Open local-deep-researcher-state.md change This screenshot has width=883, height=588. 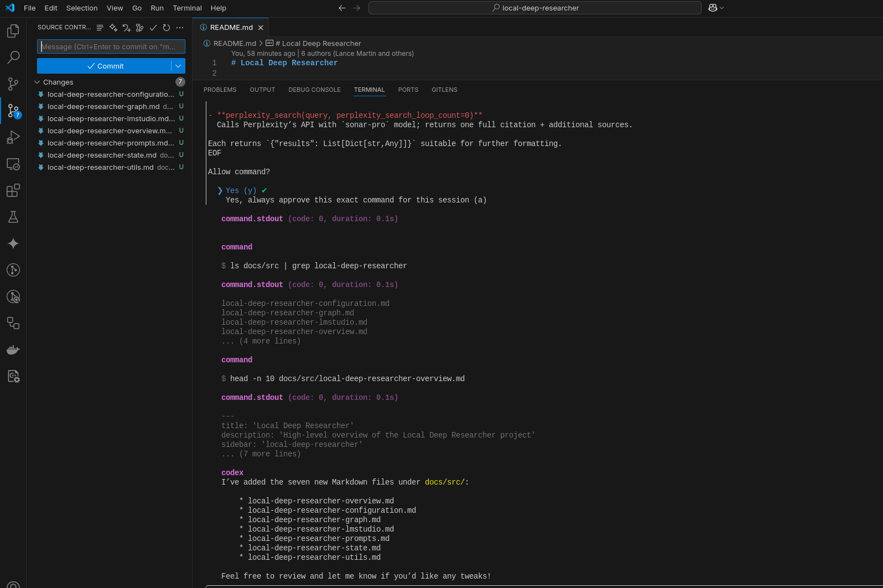110,155
